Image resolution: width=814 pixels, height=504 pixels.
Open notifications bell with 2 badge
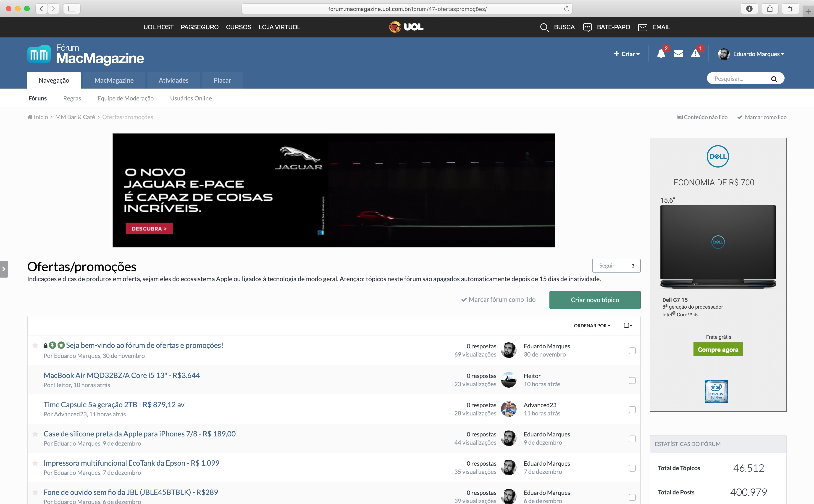click(661, 53)
